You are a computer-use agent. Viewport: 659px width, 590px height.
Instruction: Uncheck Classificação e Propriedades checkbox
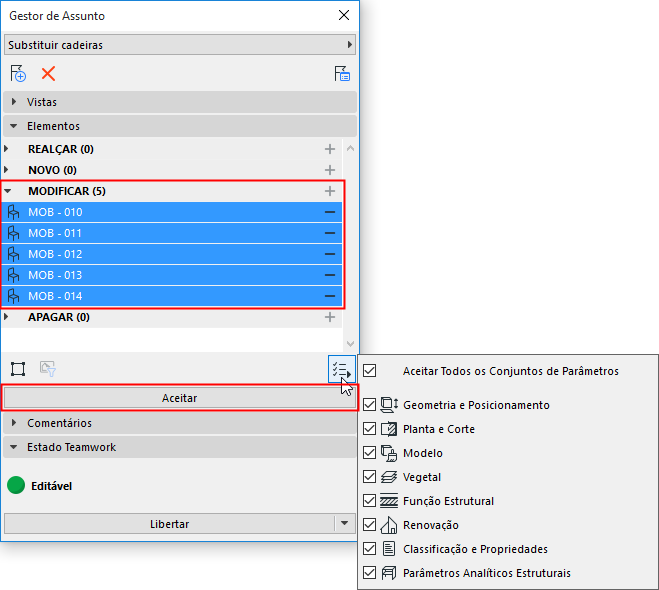coord(369,548)
